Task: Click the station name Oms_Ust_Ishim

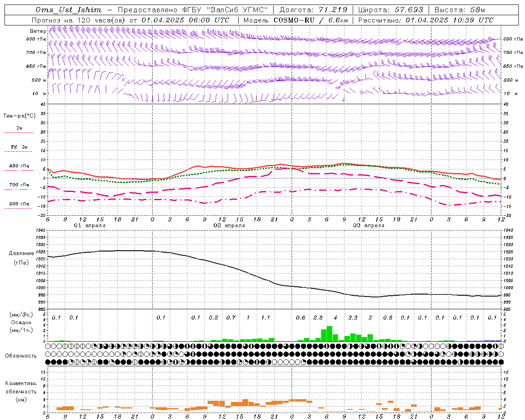Action: point(68,10)
